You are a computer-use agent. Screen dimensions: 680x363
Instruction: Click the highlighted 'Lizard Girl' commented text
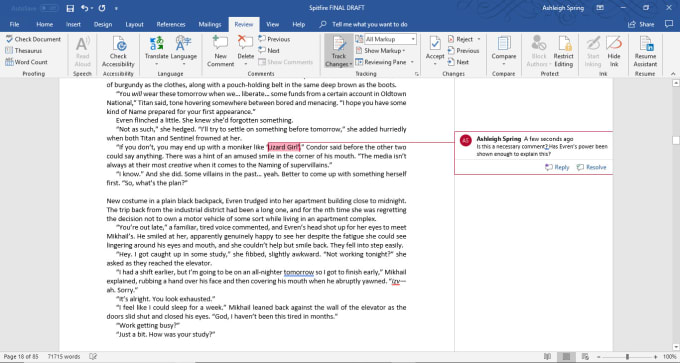point(284,147)
